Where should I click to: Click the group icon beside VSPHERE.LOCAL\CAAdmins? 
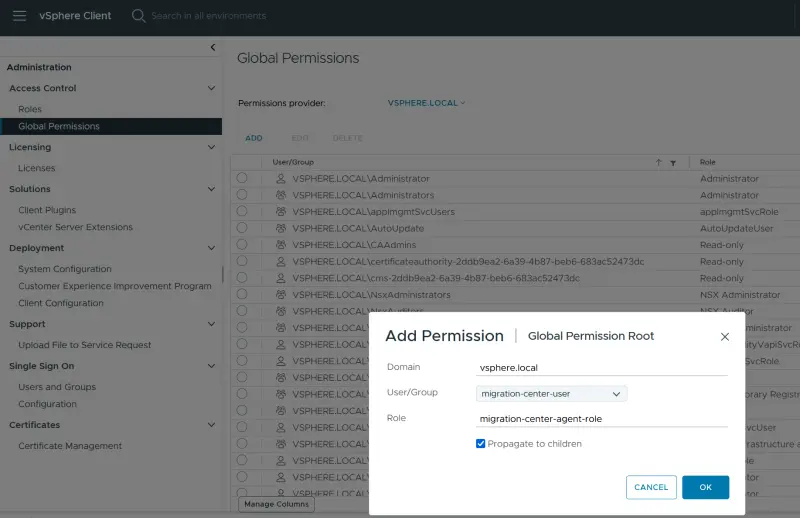(x=281, y=244)
